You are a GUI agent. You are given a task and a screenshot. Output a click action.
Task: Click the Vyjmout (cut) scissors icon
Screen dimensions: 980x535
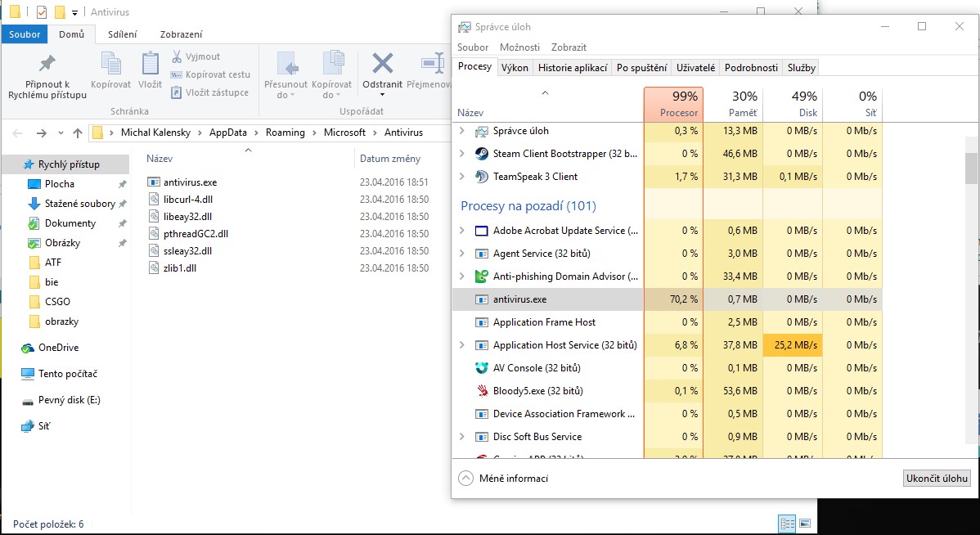tap(178, 56)
